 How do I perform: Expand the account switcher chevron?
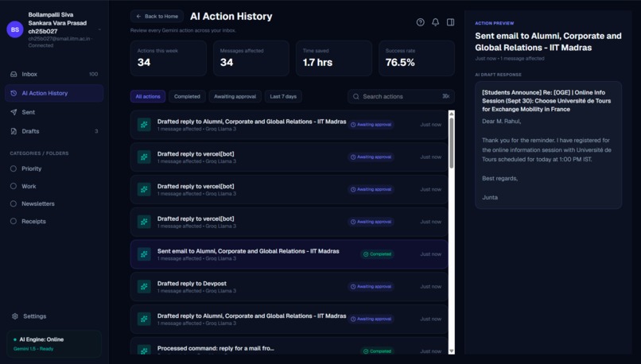(x=99, y=30)
